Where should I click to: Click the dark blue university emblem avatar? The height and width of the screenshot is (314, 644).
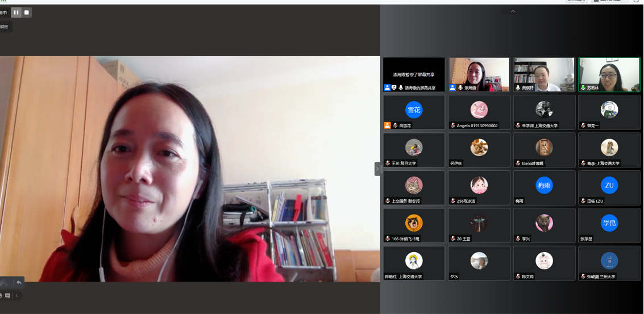pyautogui.click(x=609, y=261)
